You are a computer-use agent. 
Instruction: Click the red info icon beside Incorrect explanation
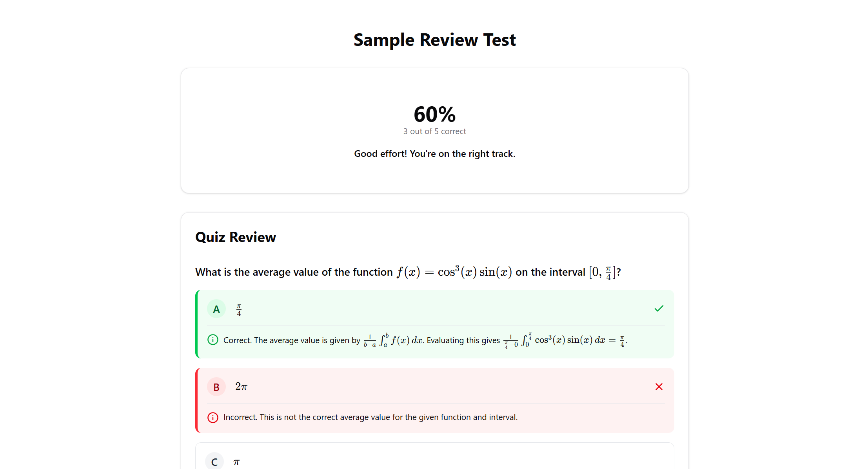pos(212,417)
